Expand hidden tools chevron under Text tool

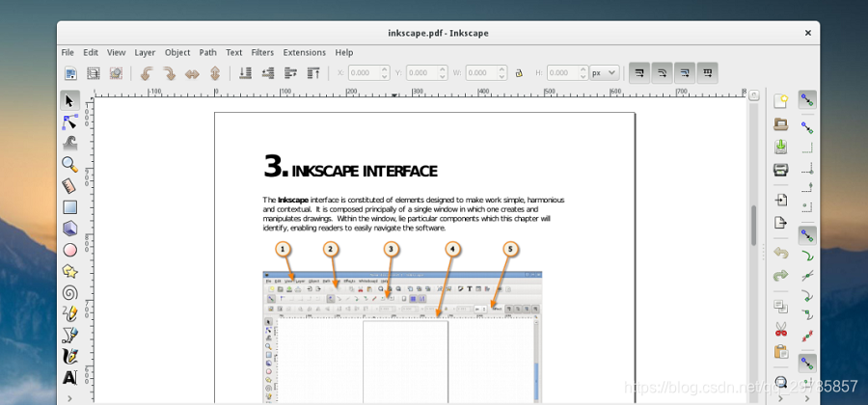[x=69, y=398]
